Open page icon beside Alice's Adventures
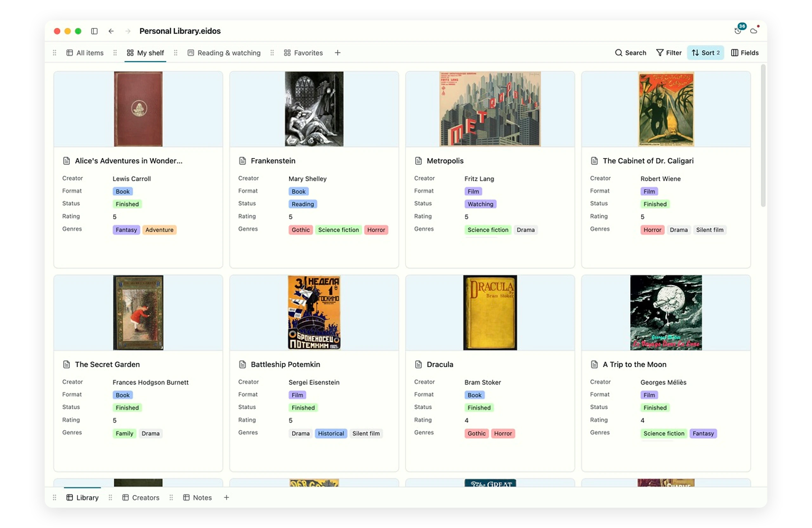The image size is (812, 528). pos(67,161)
